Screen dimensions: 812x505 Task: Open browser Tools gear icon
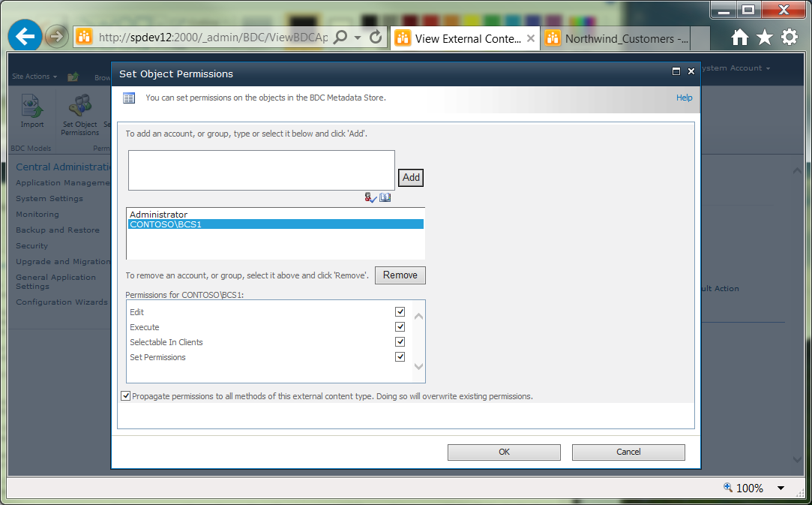tap(790, 38)
